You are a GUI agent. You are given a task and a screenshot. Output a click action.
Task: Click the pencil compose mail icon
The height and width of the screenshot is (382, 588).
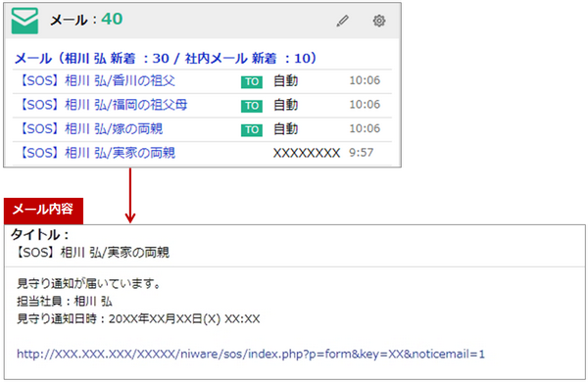[342, 21]
